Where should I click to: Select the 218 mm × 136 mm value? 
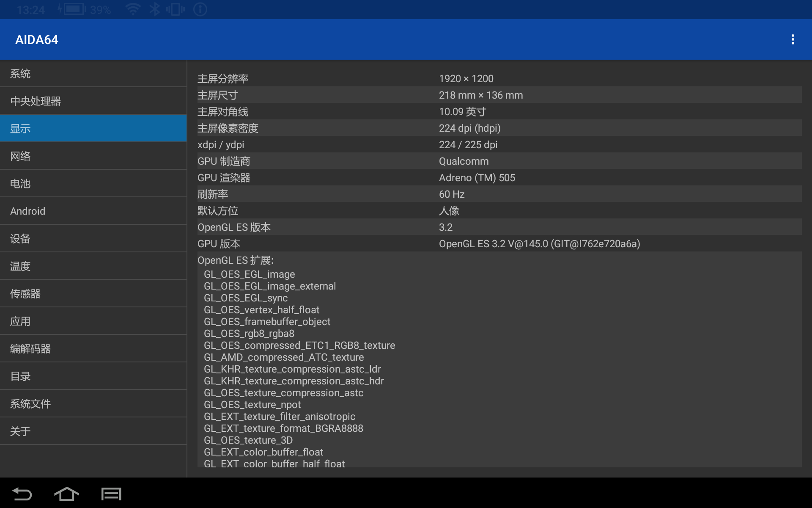pyautogui.click(x=481, y=95)
